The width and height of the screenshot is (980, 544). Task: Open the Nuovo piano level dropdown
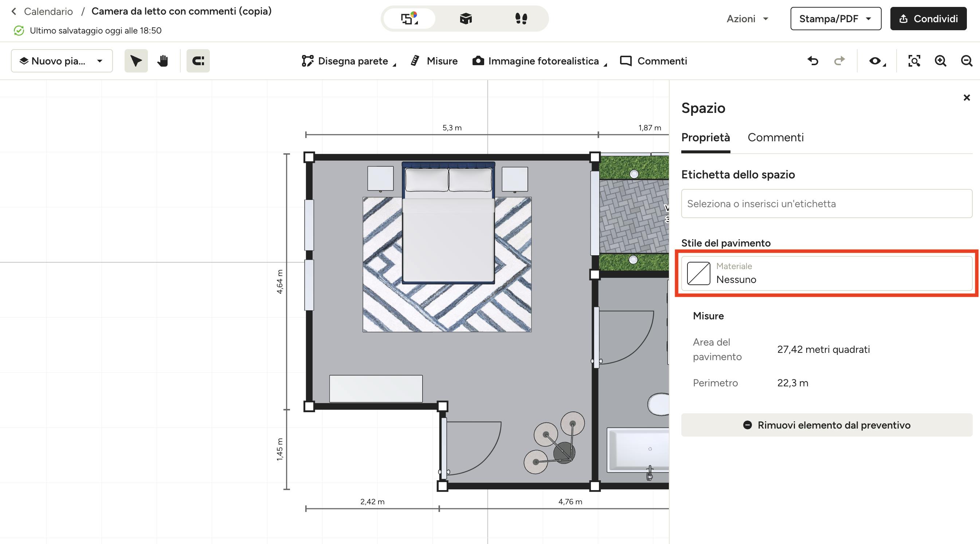pos(62,61)
